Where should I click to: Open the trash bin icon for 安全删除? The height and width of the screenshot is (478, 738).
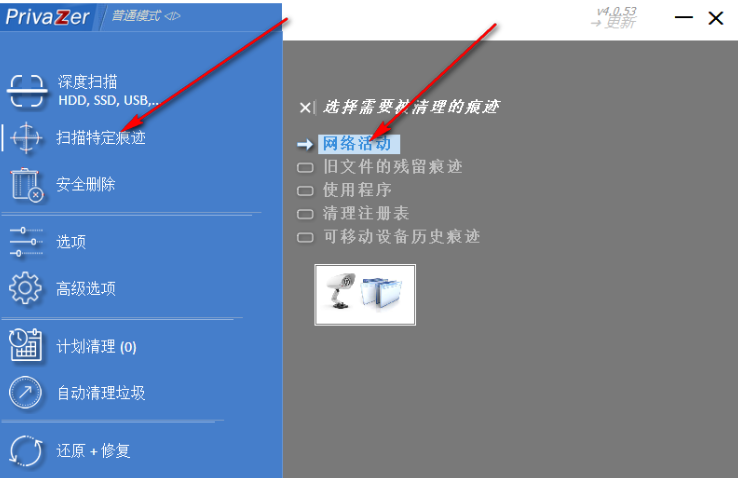coord(27,185)
